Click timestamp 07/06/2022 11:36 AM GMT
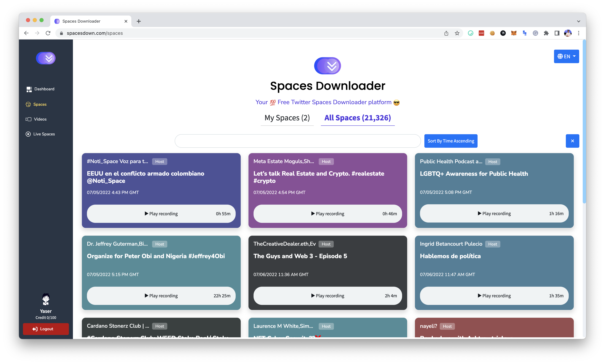This screenshot has height=364, width=605. coord(281,275)
